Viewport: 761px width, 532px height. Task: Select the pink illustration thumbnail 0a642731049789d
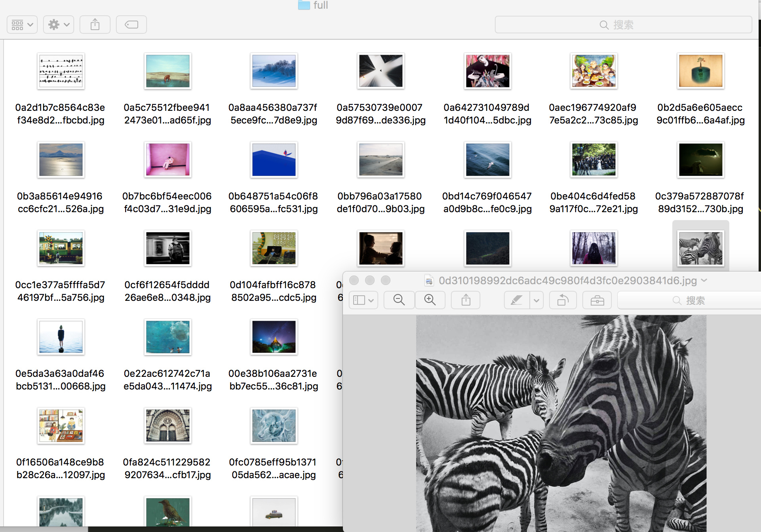(488, 71)
